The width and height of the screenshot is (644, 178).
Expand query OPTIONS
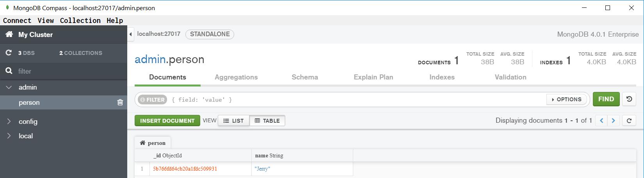tap(567, 99)
